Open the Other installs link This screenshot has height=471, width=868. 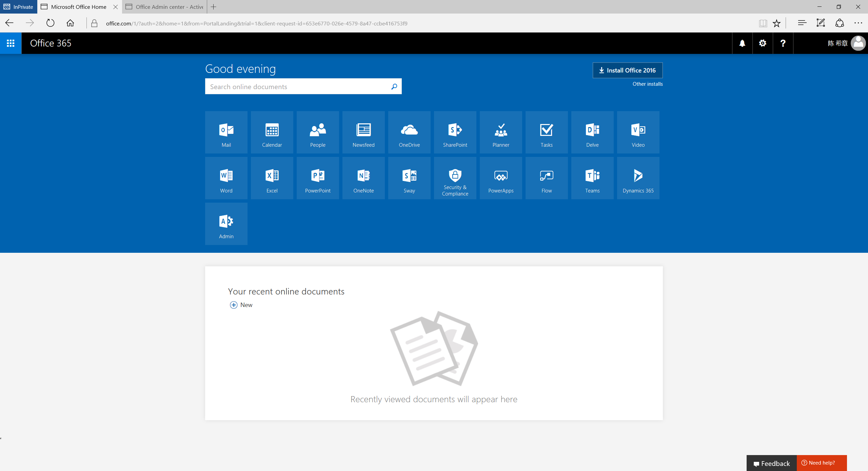point(647,84)
